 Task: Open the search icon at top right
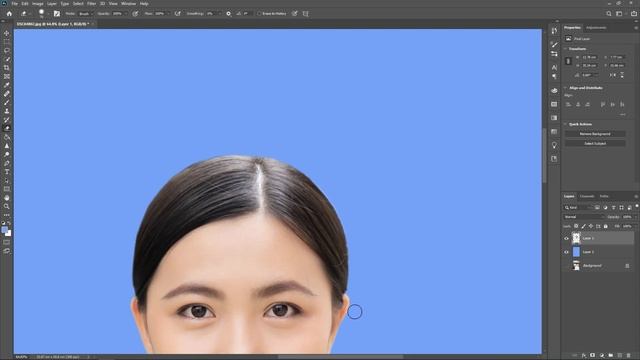(609, 13)
